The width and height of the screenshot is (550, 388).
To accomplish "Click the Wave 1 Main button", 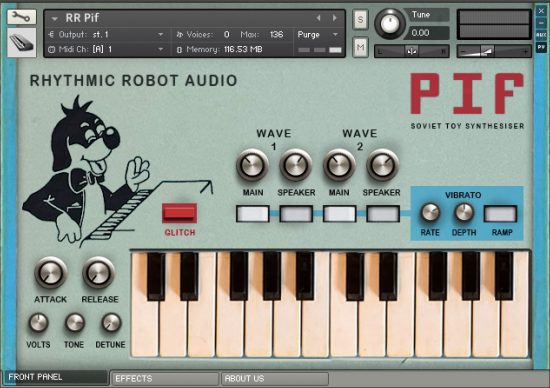I will pos(253,214).
